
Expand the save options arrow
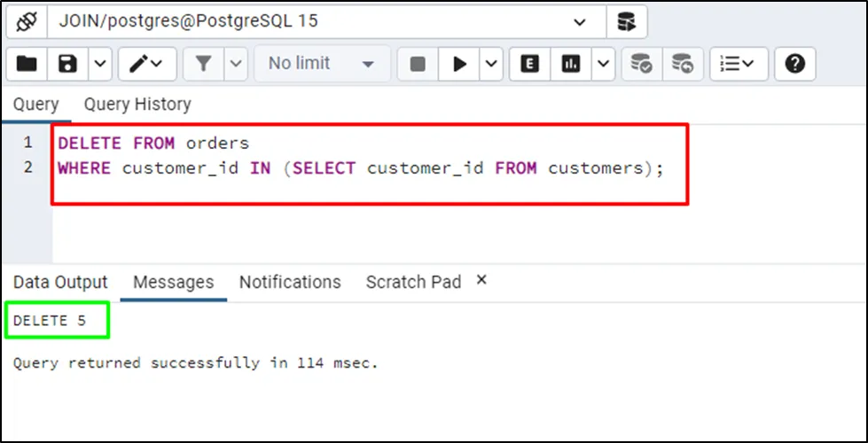pos(99,64)
